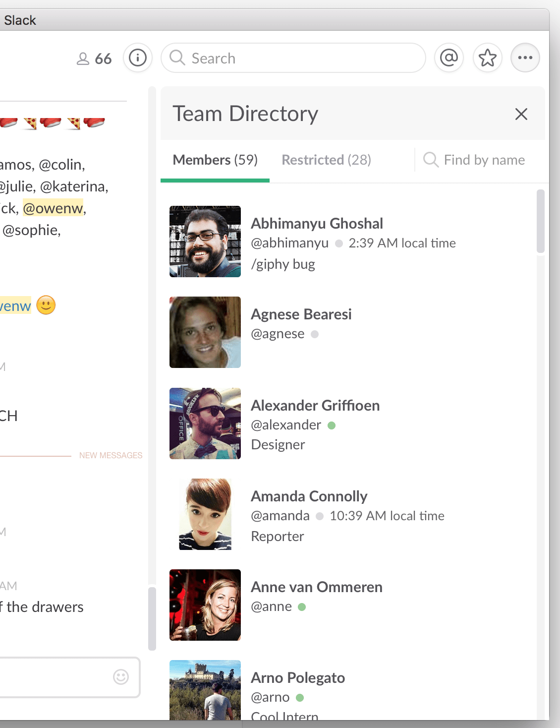
Task: Select the Members (59) tab
Action: click(x=215, y=160)
